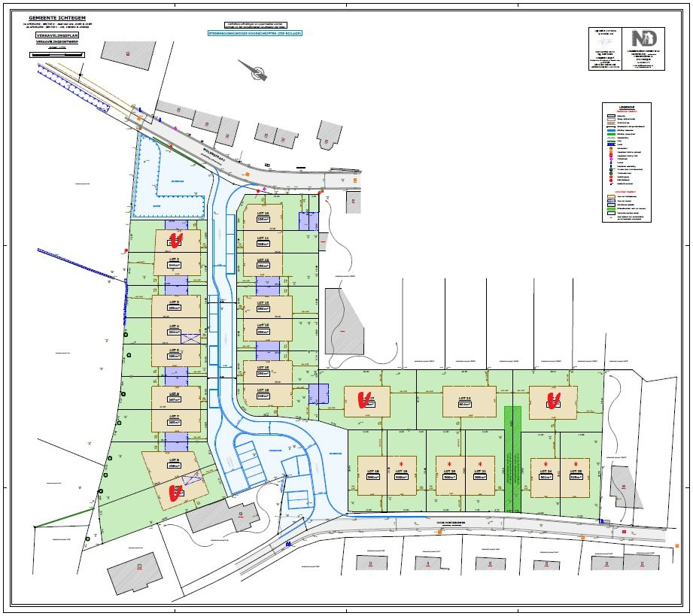Select the LOT 7 area label
693x616 pixels.
click(x=174, y=423)
